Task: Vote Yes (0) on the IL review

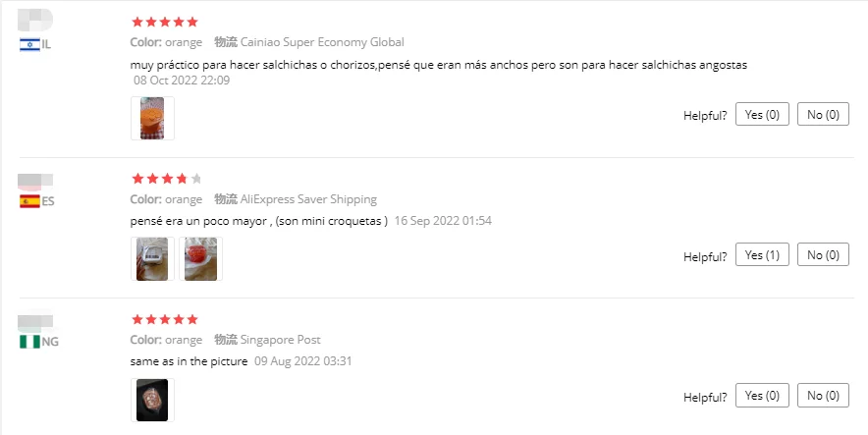Action: pyautogui.click(x=762, y=115)
